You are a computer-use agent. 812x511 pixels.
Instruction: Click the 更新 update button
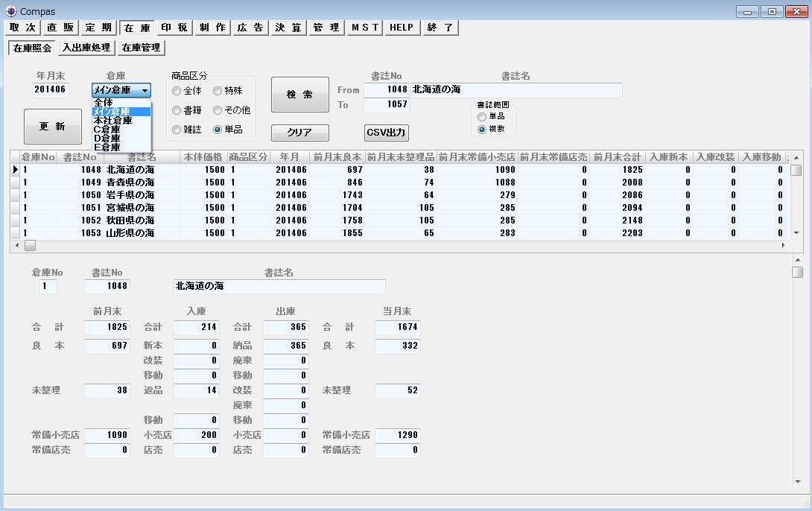point(52,127)
